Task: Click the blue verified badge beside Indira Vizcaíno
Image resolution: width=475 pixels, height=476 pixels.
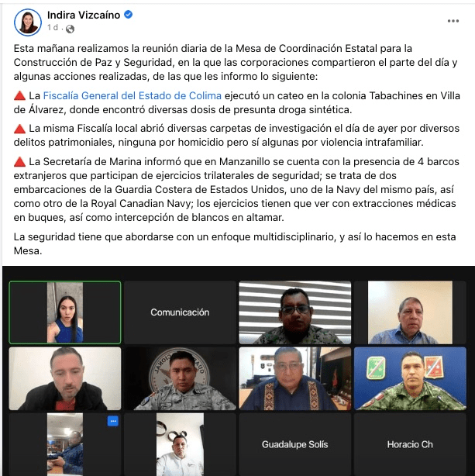Action: coord(129,14)
